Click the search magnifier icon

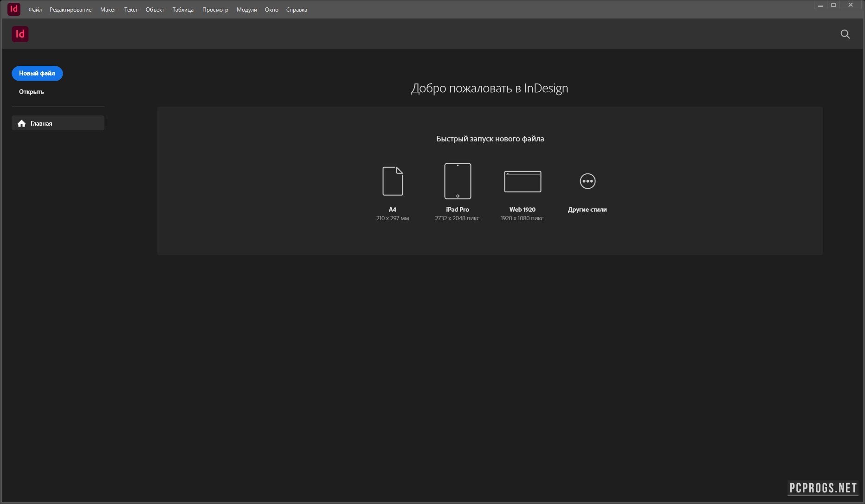tap(845, 34)
